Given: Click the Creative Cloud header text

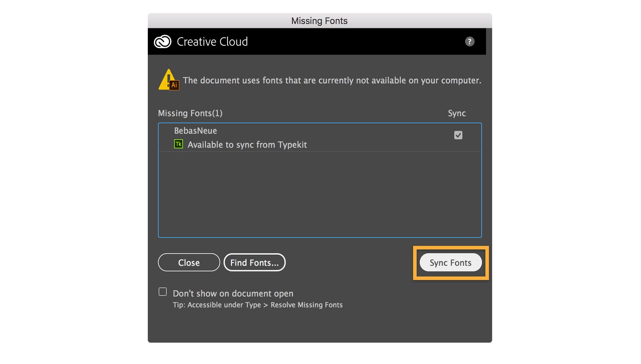Looking at the screenshot, I should (212, 42).
